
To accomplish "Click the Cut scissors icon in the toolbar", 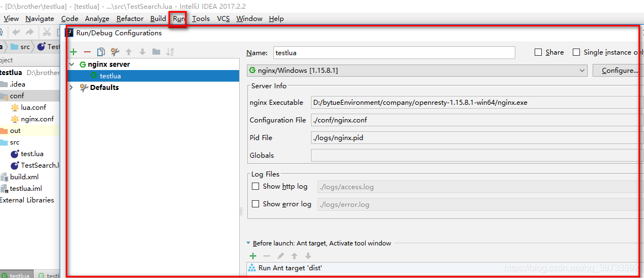I will [x=47, y=33].
